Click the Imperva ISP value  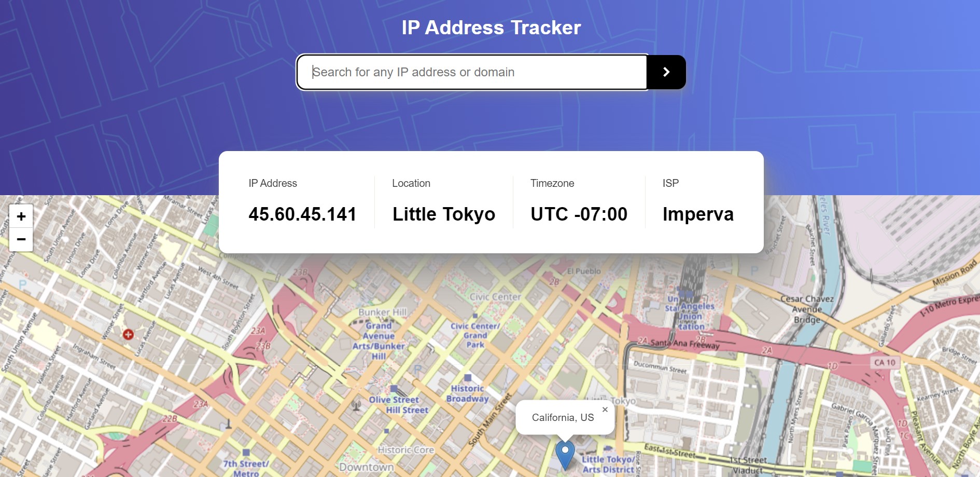(x=697, y=214)
